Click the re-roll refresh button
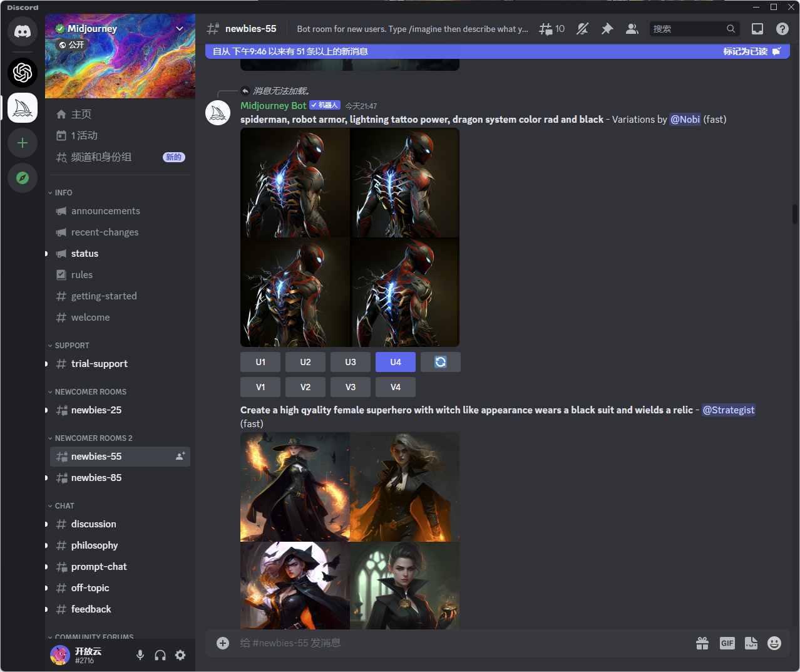The width and height of the screenshot is (800, 672). (441, 362)
